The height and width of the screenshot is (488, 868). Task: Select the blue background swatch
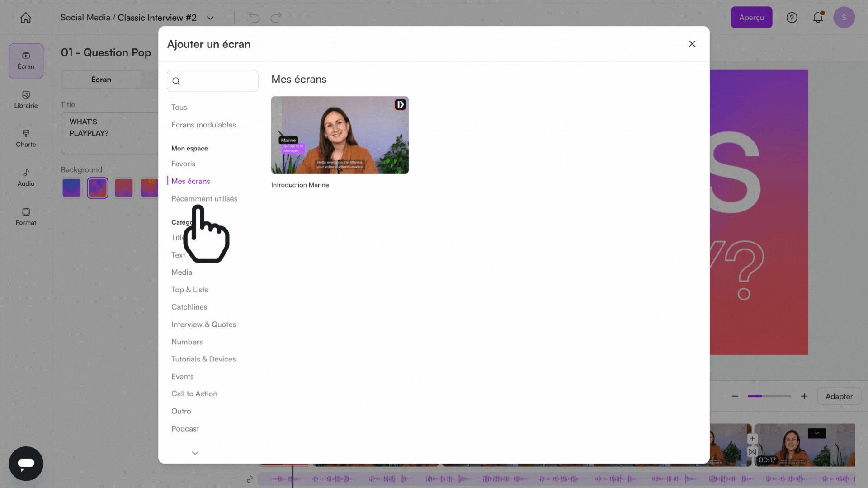click(x=71, y=188)
